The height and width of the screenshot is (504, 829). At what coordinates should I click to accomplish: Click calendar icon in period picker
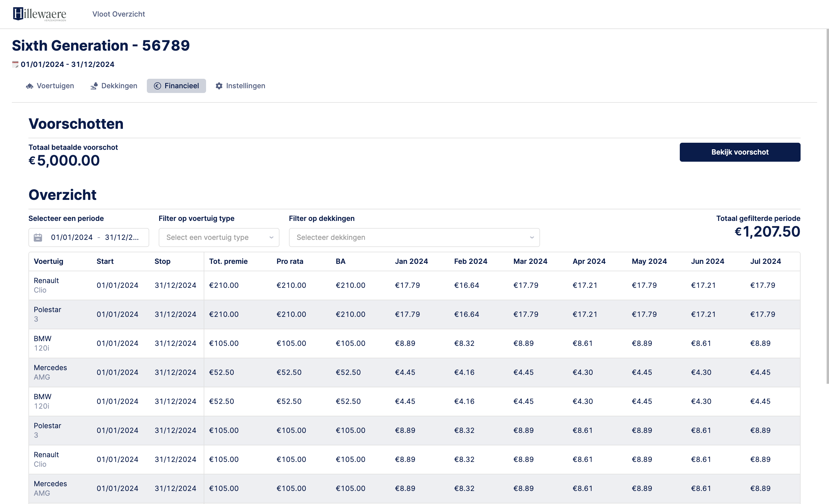(x=38, y=237)
